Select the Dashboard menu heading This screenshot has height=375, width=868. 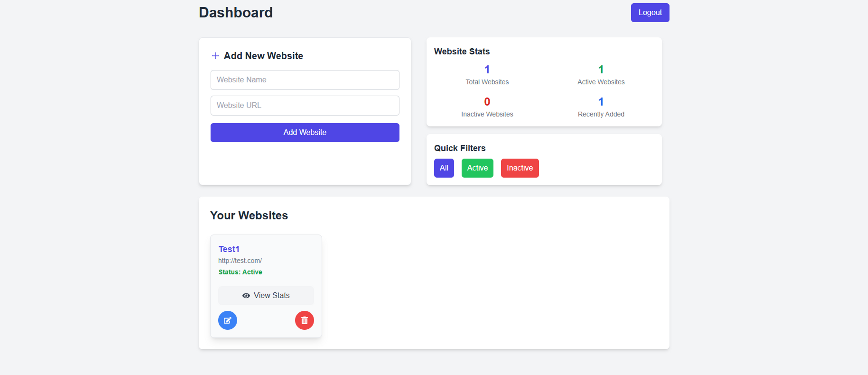tap(236, 12)
